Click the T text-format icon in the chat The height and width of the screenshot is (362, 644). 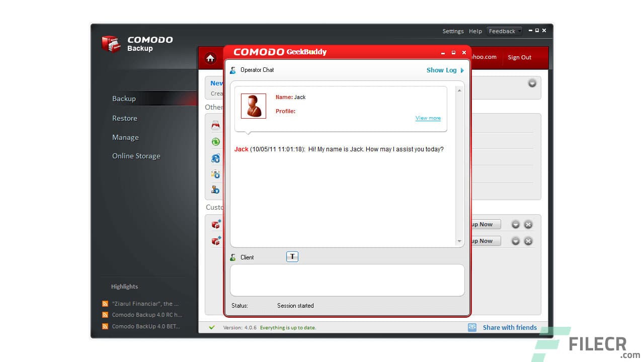(292, 256)
